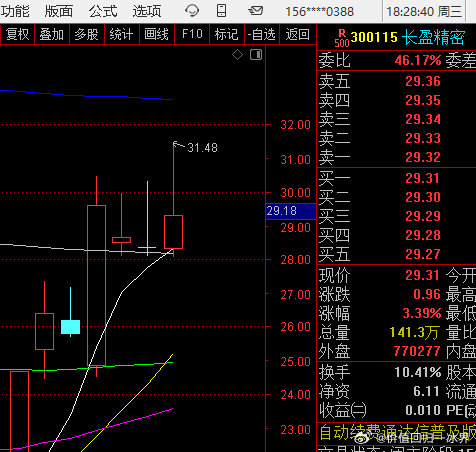This screenshot has height=452, width=476.
Task: Open the 功能 menu
Action: (15, 11)
